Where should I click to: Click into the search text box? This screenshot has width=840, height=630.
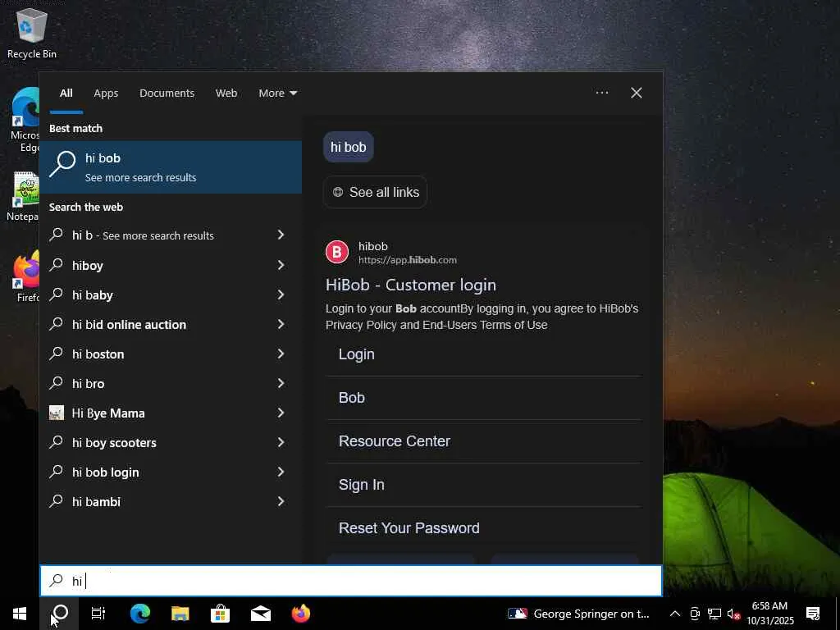(x=351, y=581)
